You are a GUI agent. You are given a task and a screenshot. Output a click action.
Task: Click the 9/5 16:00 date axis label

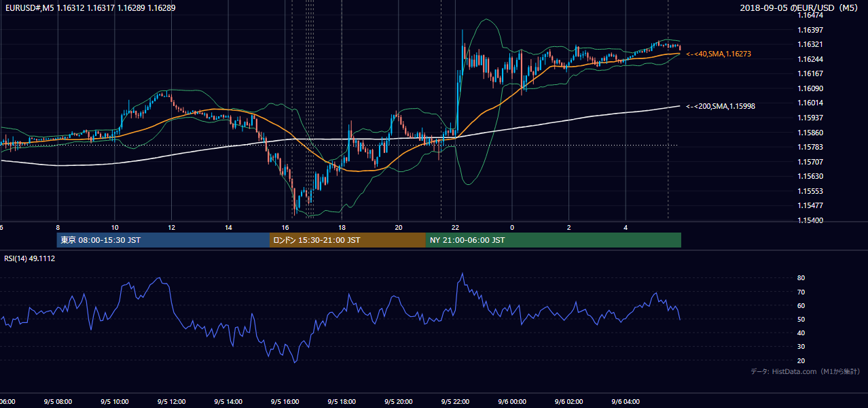tap(285, 402)
